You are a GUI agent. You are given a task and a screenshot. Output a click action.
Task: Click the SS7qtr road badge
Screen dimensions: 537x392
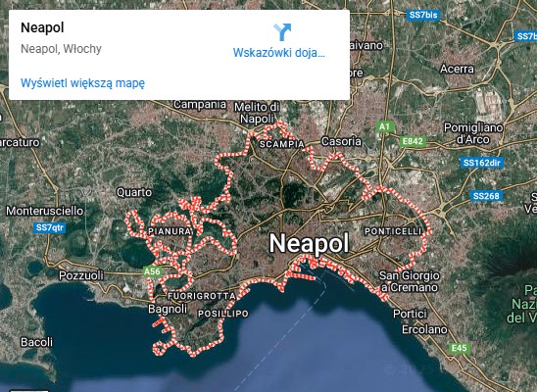pos(50,227)
